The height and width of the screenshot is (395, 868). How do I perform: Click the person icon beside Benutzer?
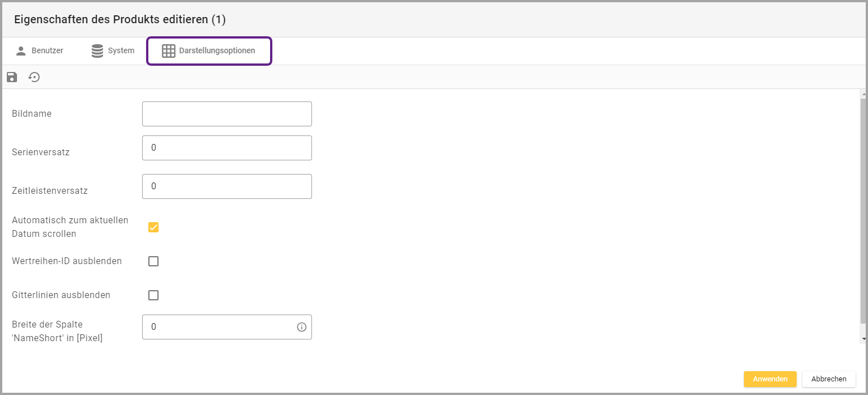click(21, 51)
